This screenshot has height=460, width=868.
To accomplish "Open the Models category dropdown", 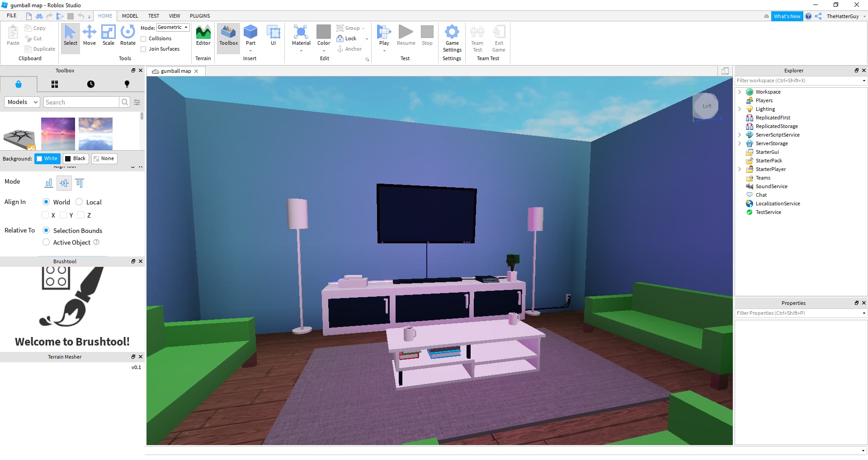I will coord(22,102).
